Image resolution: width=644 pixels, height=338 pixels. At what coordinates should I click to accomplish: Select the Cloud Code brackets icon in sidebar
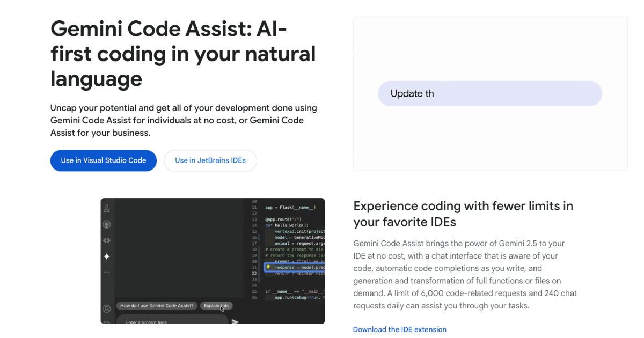107,240
